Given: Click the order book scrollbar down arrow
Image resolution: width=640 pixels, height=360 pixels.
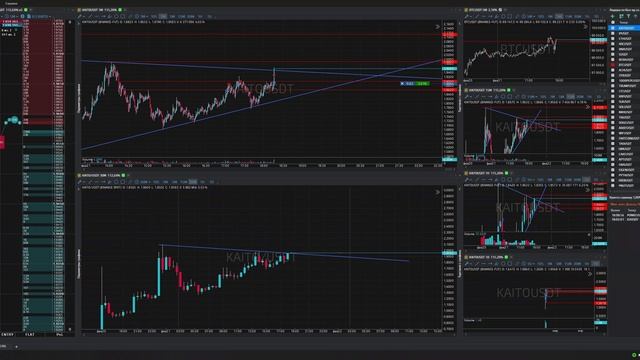Looking at the screenshot, I should point(70,329).
